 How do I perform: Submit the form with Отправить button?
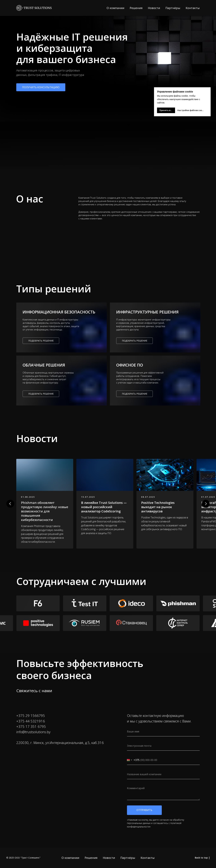[144, 810]
